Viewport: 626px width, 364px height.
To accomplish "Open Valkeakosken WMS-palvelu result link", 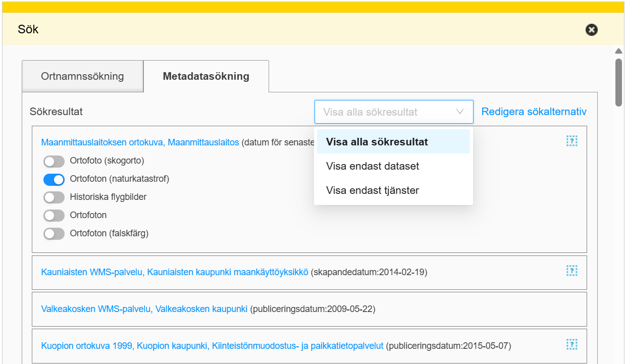I will 144,308.
